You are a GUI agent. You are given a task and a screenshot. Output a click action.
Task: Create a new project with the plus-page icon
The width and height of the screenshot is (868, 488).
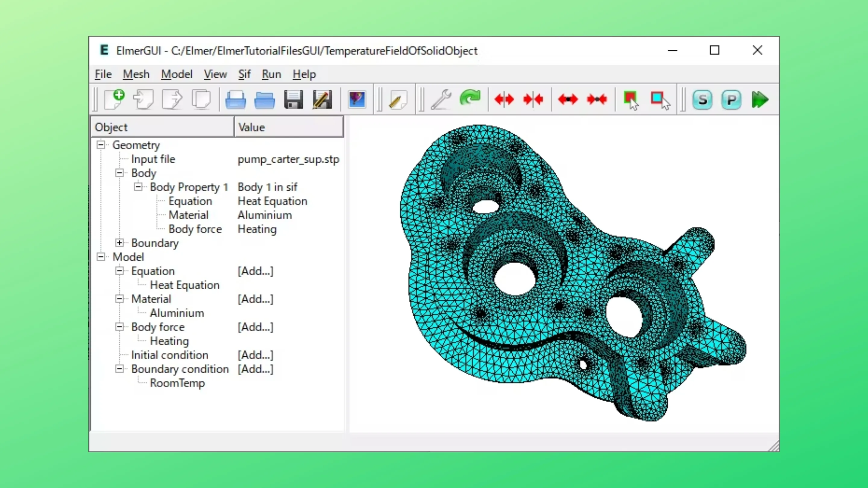click(115, 100)
